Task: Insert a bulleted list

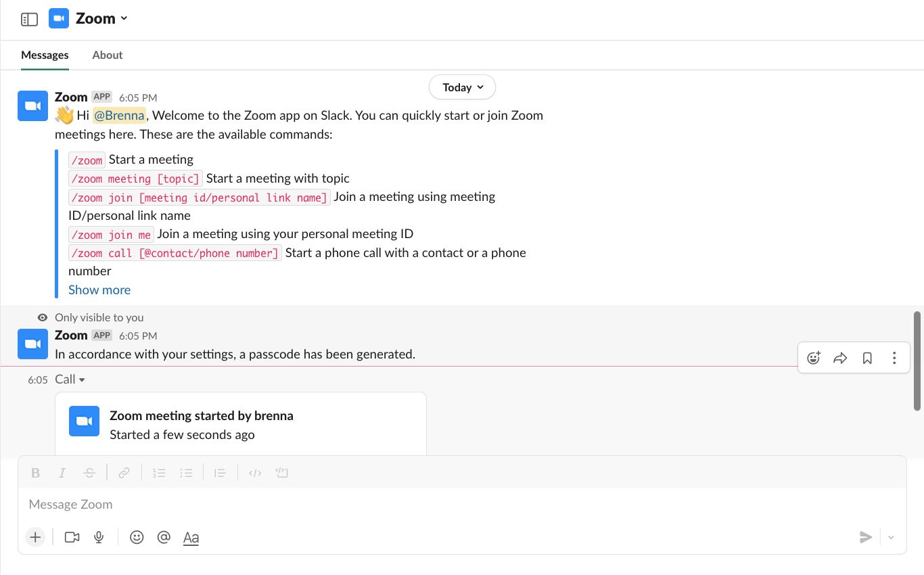Action: click(x=186, y=473)
